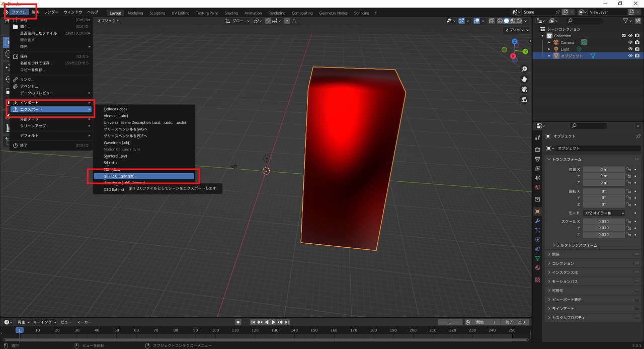
Task: Hide the Light object with its eye toggle
Action: coord(630,49)
